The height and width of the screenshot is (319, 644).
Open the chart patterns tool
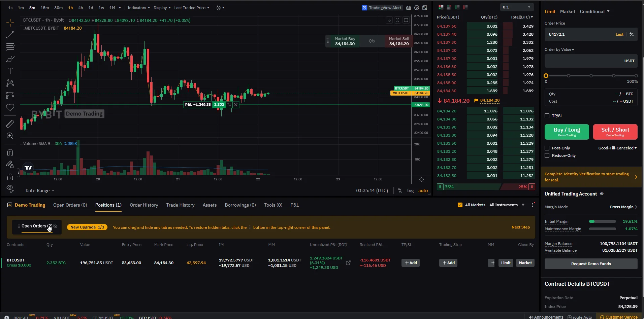pos(10,83)
